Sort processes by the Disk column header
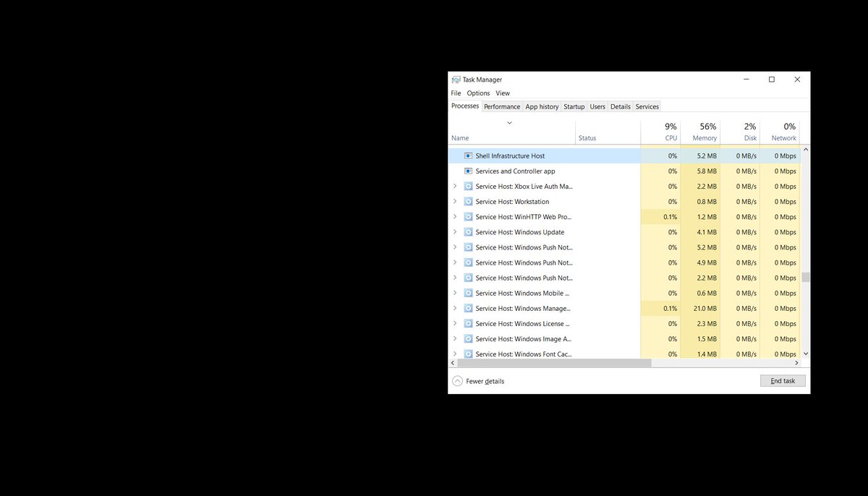 point(740,132)
